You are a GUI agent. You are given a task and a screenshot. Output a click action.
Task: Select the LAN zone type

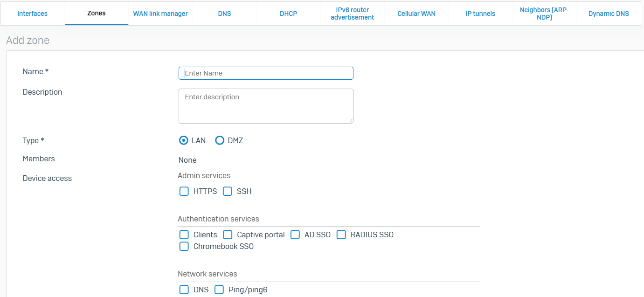click(x=184, y=140)
